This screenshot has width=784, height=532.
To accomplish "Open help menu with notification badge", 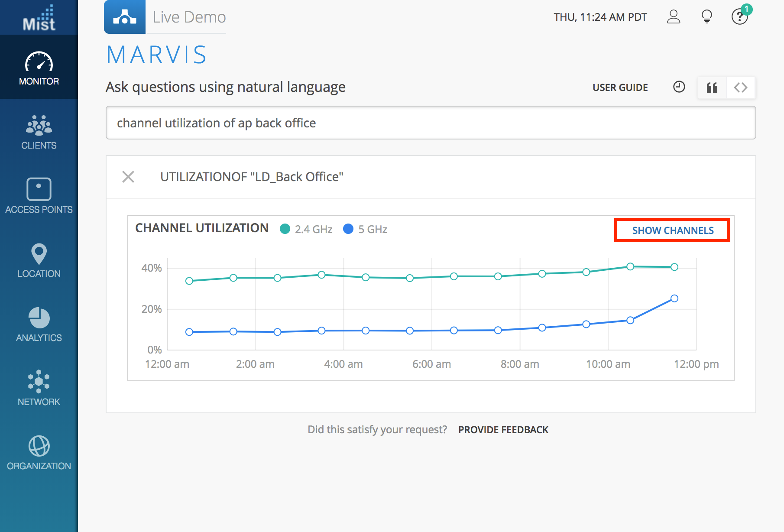I will pos(740,17).
